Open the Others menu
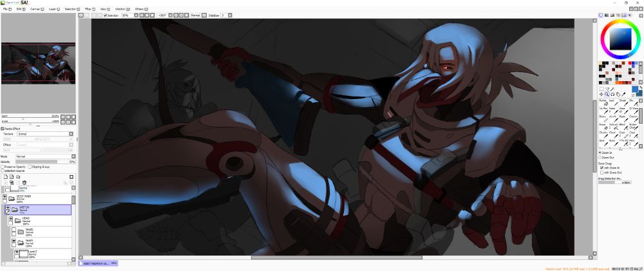 tap(142, 8)
